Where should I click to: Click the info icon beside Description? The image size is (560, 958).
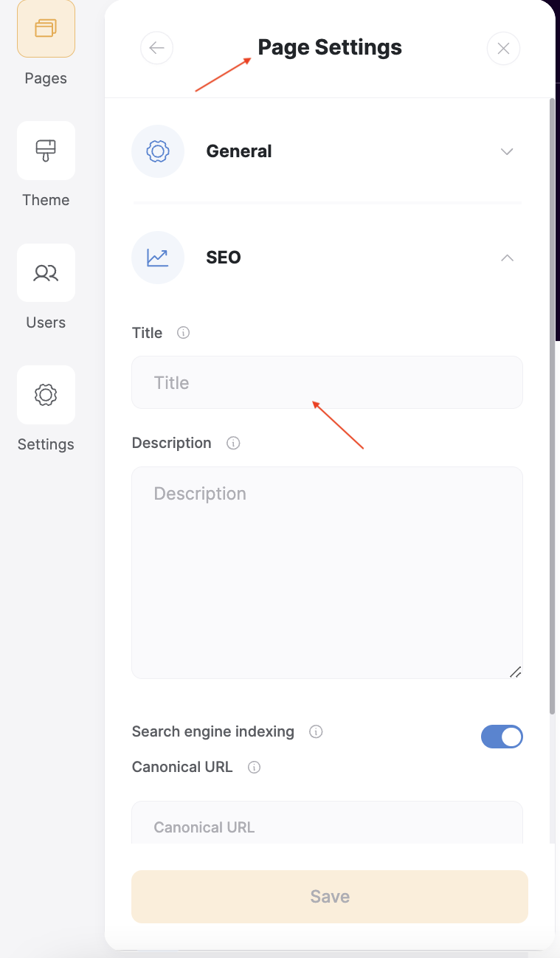(x=233, y=444)
